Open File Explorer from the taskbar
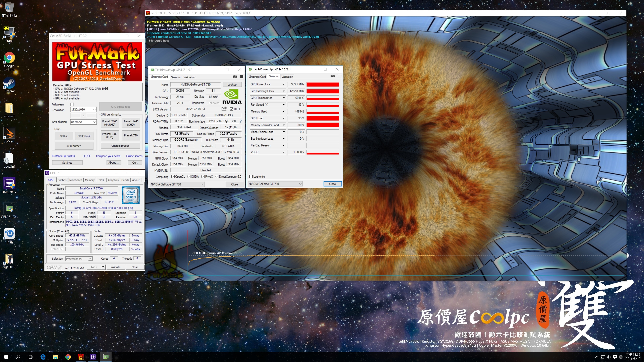The width and height of the screenshot is (644, 362). point(56,357)
